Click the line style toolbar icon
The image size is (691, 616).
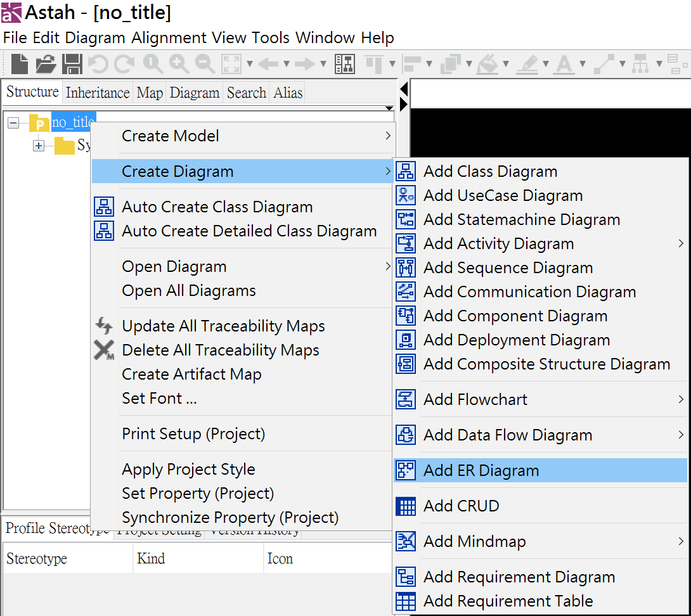pyautogui.click(x=604, y=64)
